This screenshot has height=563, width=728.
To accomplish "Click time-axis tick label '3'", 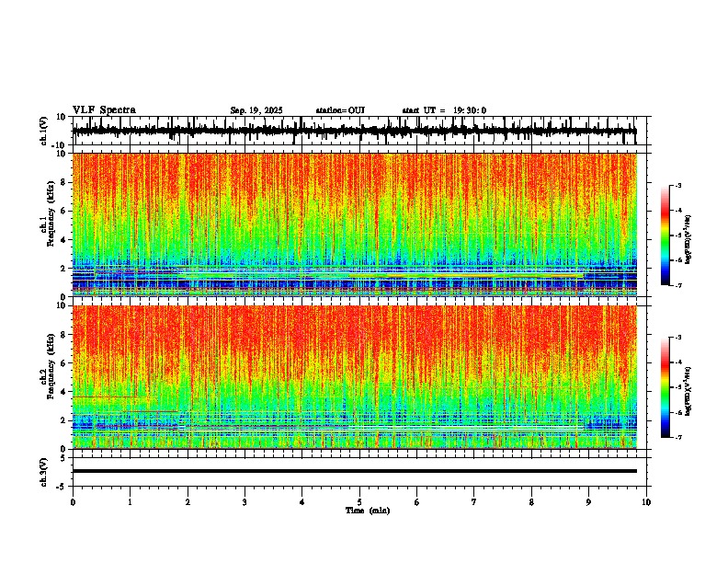I will point(245,502).
